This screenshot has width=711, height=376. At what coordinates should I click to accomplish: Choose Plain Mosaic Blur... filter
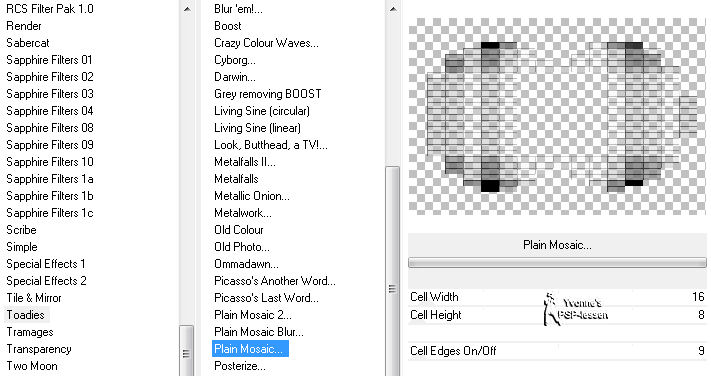[x=258, y=332]
